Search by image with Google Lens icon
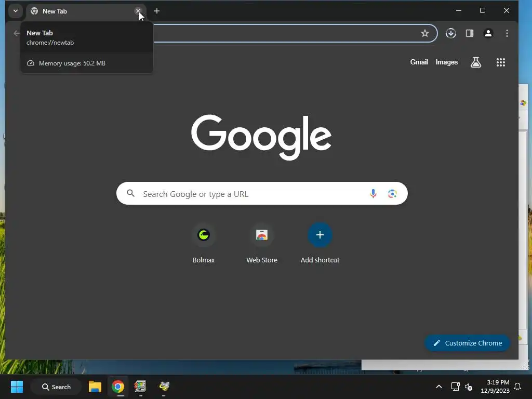532x399 pixels. pos(392,193)
